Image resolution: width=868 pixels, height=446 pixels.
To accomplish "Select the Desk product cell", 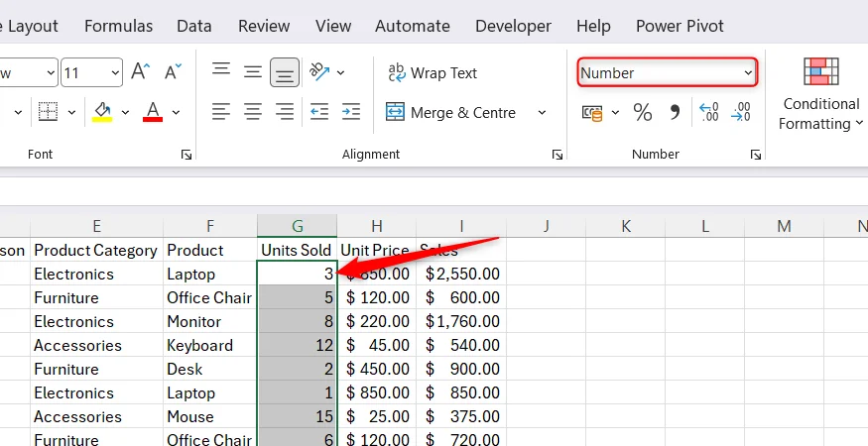I will click(210, 369).
